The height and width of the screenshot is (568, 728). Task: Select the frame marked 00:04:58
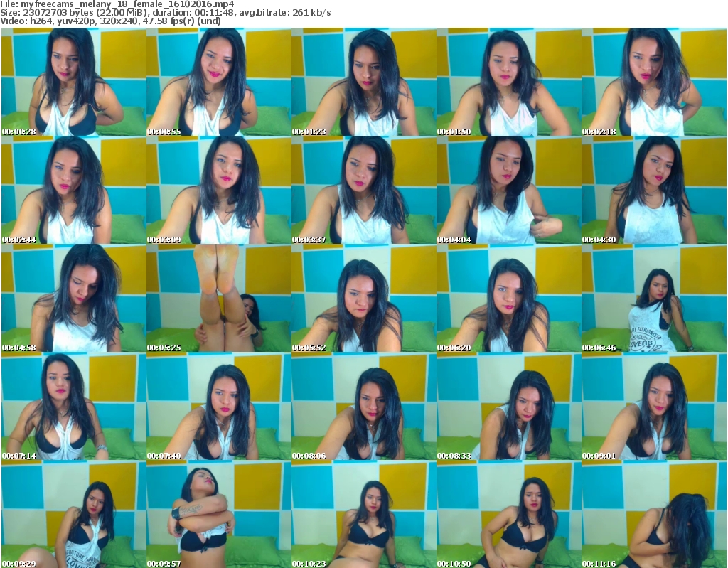(x=73, y=299)
